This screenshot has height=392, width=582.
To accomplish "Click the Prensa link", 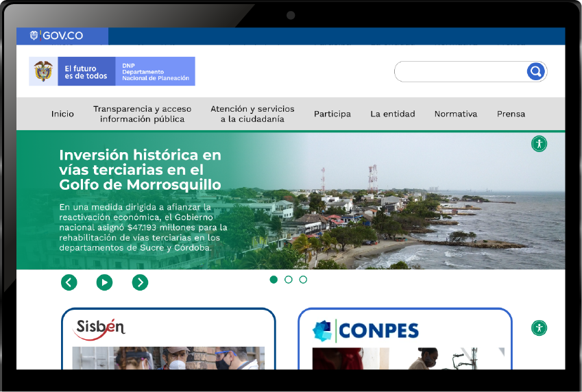I will (x=511, y=114).
